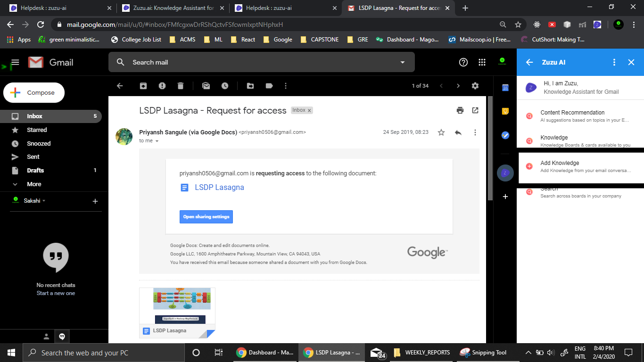The image size is (644, 362).
Task: Expand More labels in the sidebar
Action: (51, 184)
